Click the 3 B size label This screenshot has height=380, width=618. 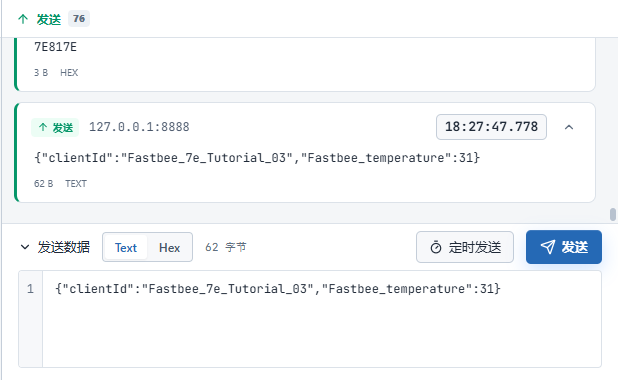(41, 73)
